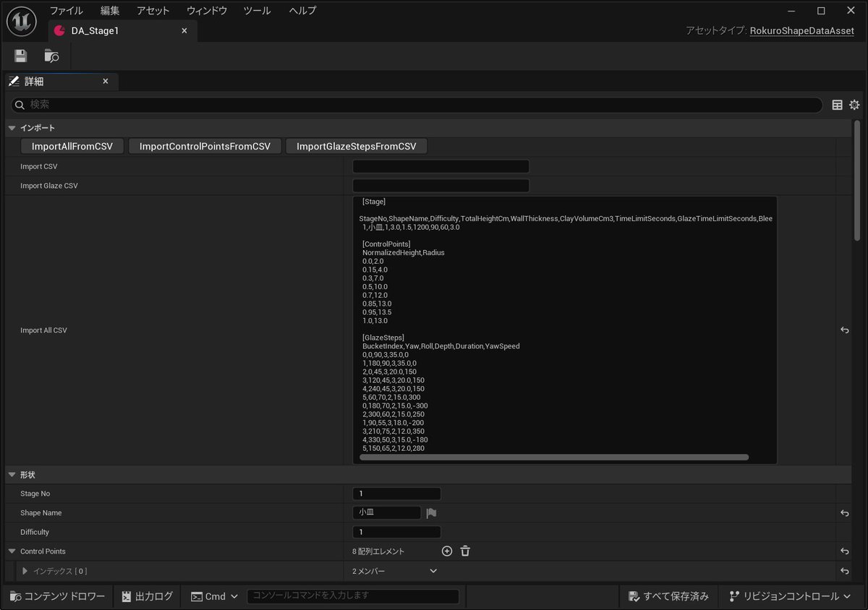Open details view settings gear

854,105
